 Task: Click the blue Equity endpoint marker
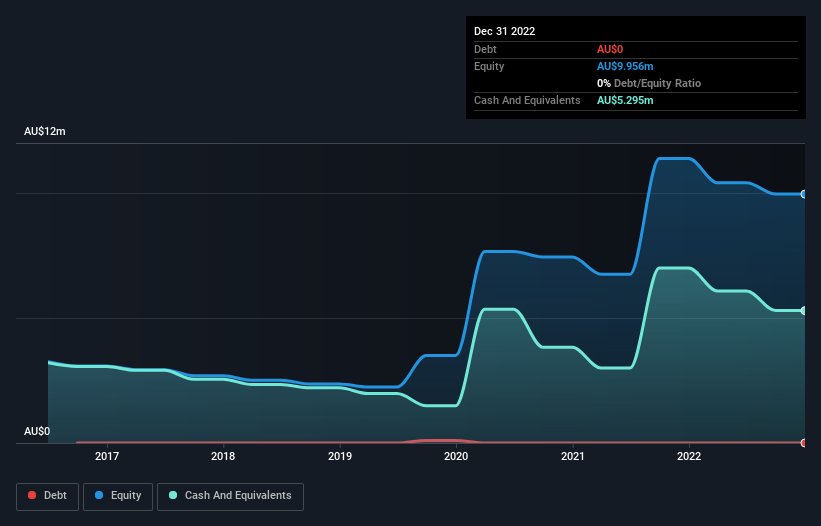pyautogui.click(x=804, y=194)
